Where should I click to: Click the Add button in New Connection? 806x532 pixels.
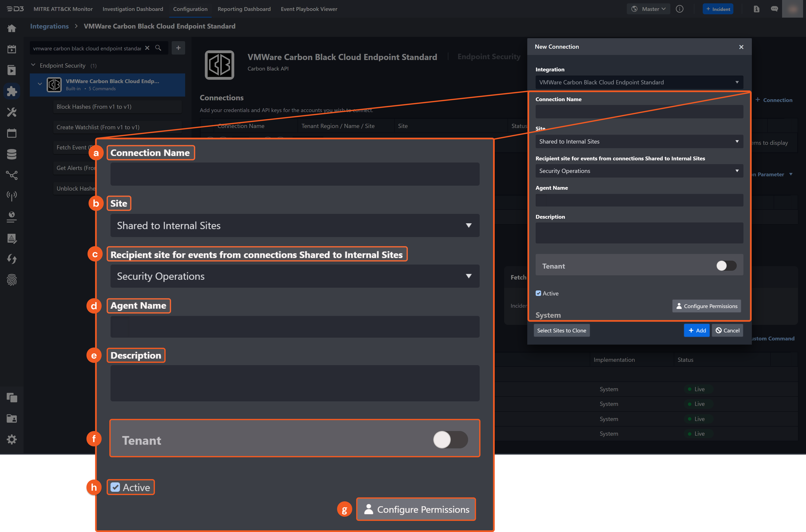(696, 331)
